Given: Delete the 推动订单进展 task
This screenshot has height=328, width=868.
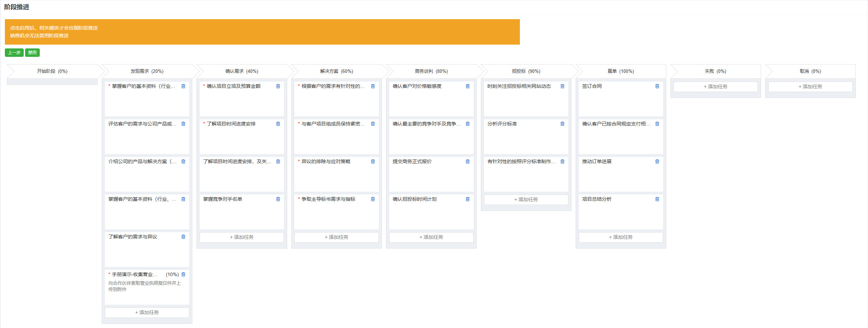Looking at the screenshot, I should coord(657,161).
